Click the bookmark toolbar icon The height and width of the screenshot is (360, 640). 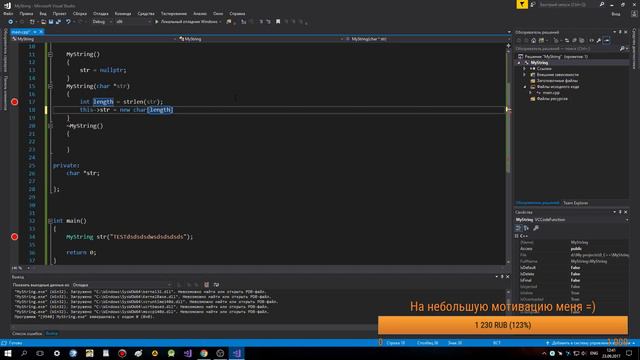pyautogui.click(x=278, y=22)
